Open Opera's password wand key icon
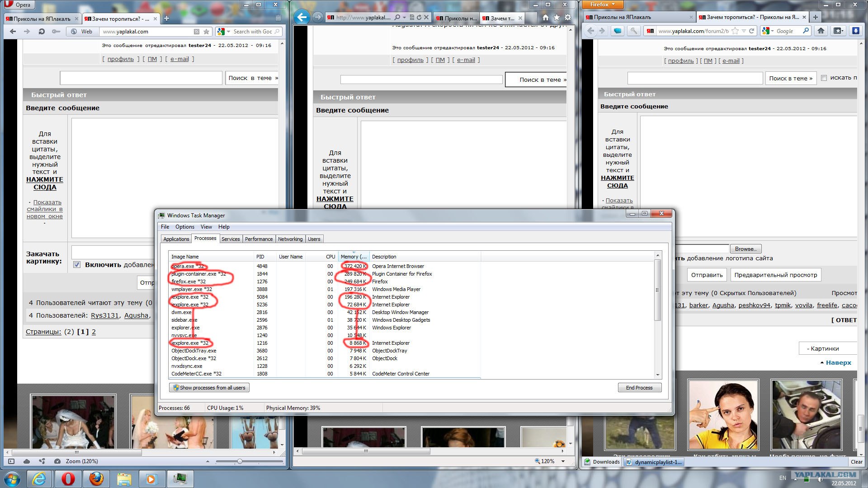 [56, 32]
